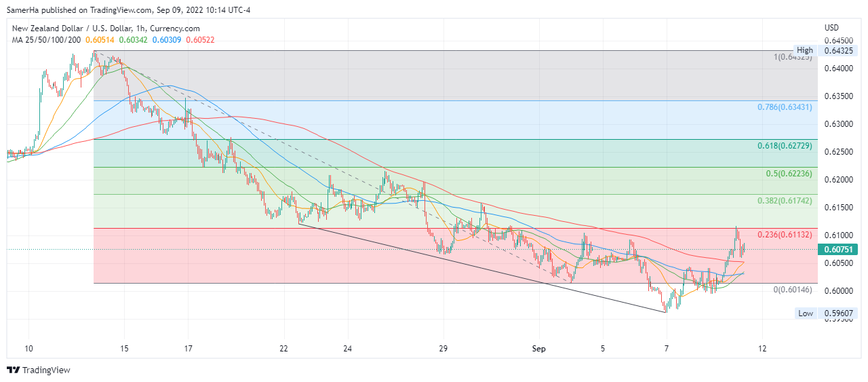Select the current price marker 0.60751
This screenshot has width=868, height=382.
839,249
